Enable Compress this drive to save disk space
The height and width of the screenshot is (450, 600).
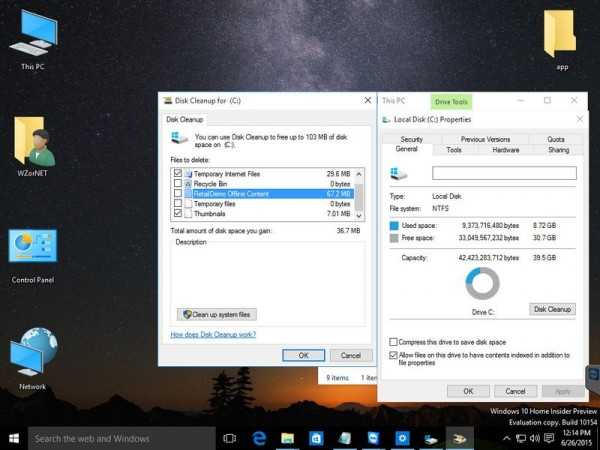[393, 342]
